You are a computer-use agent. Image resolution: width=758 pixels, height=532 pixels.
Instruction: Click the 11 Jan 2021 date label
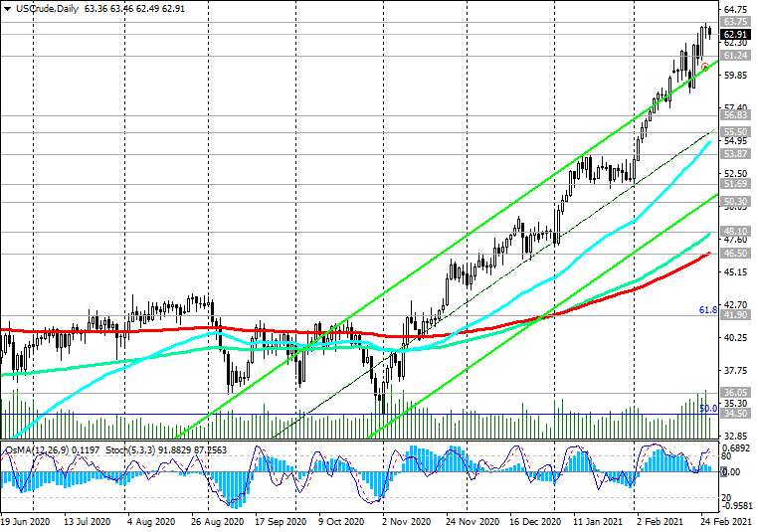pos(598,522)
